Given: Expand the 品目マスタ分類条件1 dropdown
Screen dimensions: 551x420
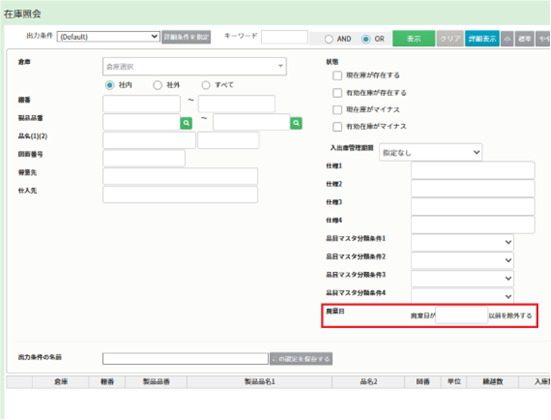Looking at the screenshot, I should pyautogui.click(x=462, y=243).
